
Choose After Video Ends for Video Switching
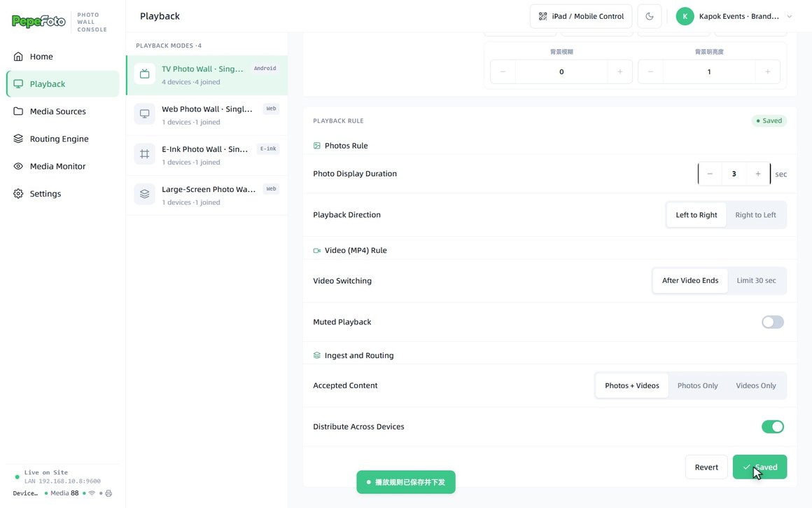(x=690, y=281)
